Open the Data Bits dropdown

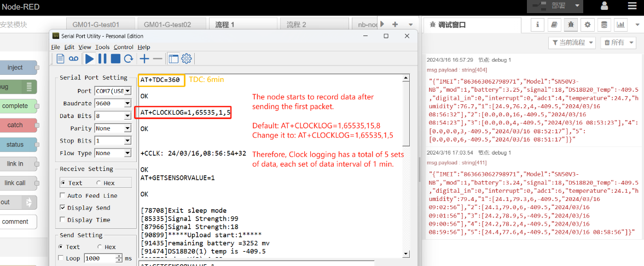tap(113, 116)
